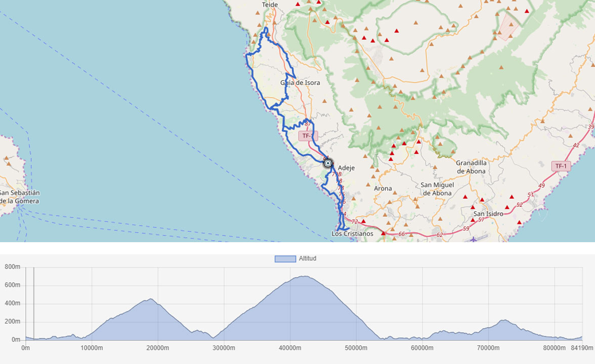Click the Los Cristianos town label
The height and width of the screenshot is (364, 595).
point(352,234)
